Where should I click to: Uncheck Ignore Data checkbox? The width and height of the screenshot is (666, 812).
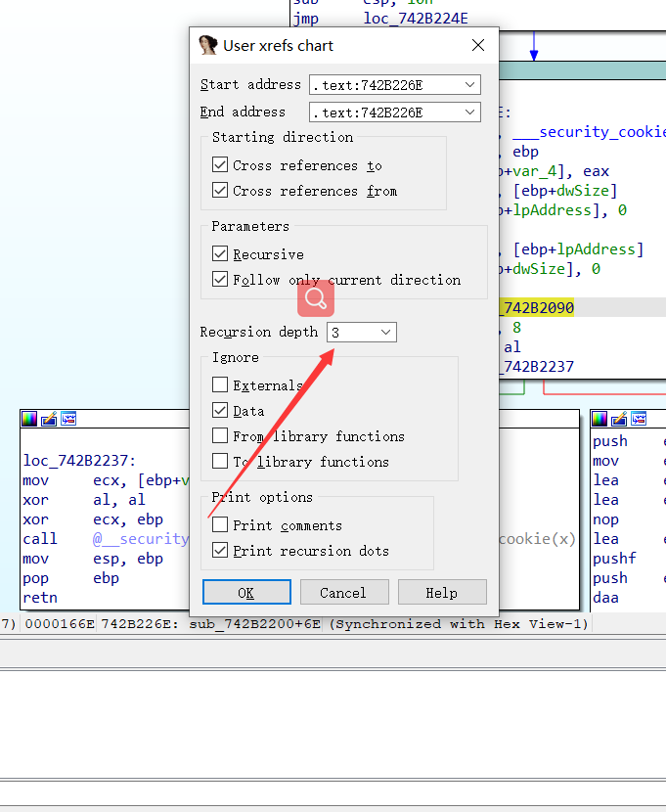(220, 410)
